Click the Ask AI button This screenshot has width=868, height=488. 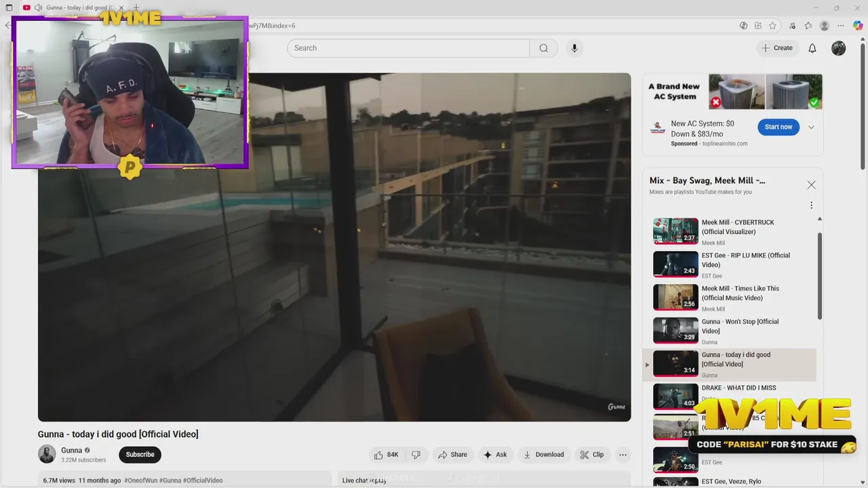495,455
